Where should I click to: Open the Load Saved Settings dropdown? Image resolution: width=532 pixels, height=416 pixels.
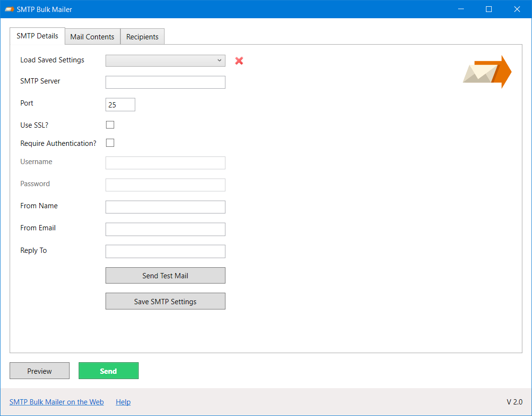(165, 60)
